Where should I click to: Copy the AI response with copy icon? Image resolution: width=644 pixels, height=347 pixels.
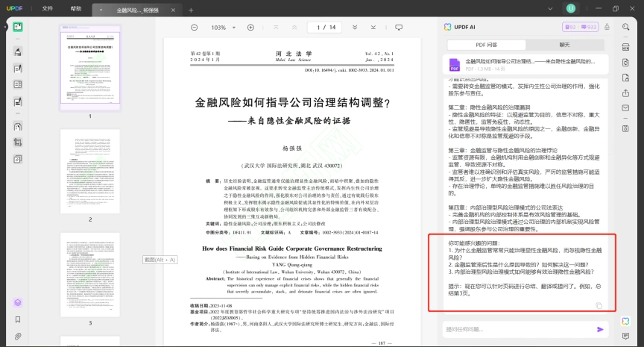[599, 305]
